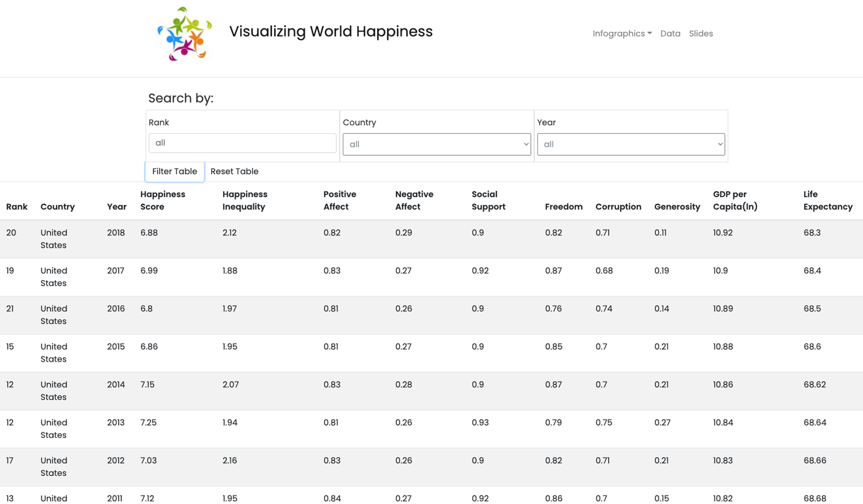863x504 pixels.
Task: Select the 2017 year cell
Action: 115,271
